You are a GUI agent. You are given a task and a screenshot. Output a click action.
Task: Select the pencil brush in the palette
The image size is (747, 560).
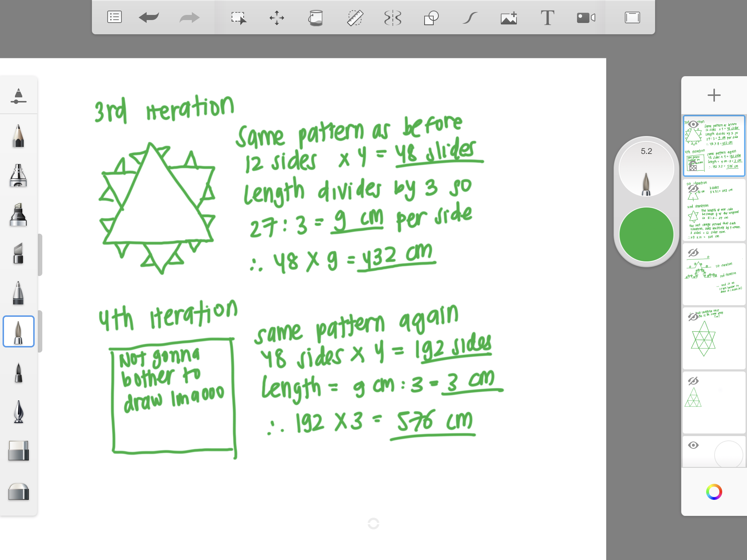coord(18,136)
